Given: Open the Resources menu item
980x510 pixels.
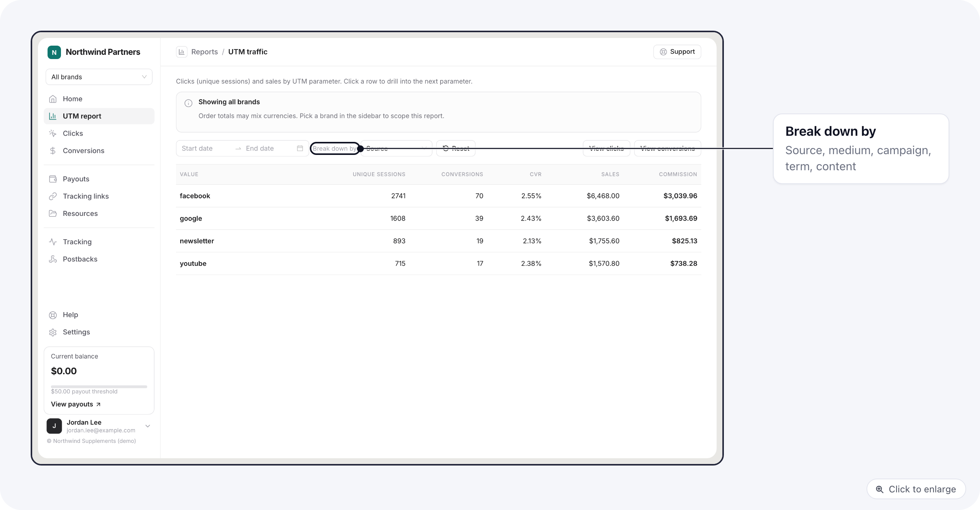Looking at the screenshot, I should pyautogui.click(x=99, y=214).
